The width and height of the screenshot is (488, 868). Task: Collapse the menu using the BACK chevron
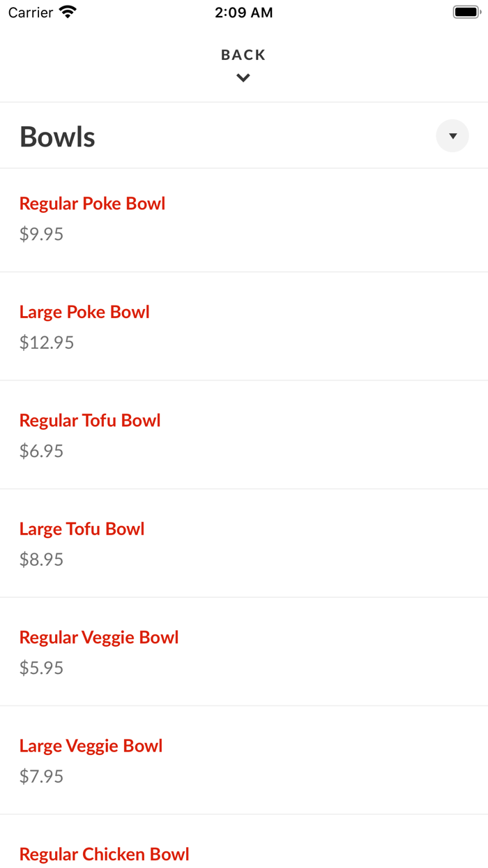tap(243, 77)
